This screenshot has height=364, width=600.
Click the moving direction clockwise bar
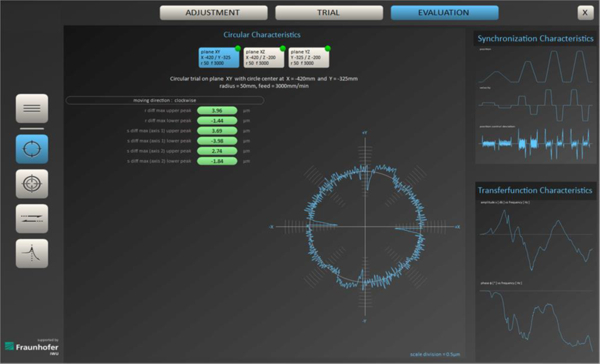(165, 101)
